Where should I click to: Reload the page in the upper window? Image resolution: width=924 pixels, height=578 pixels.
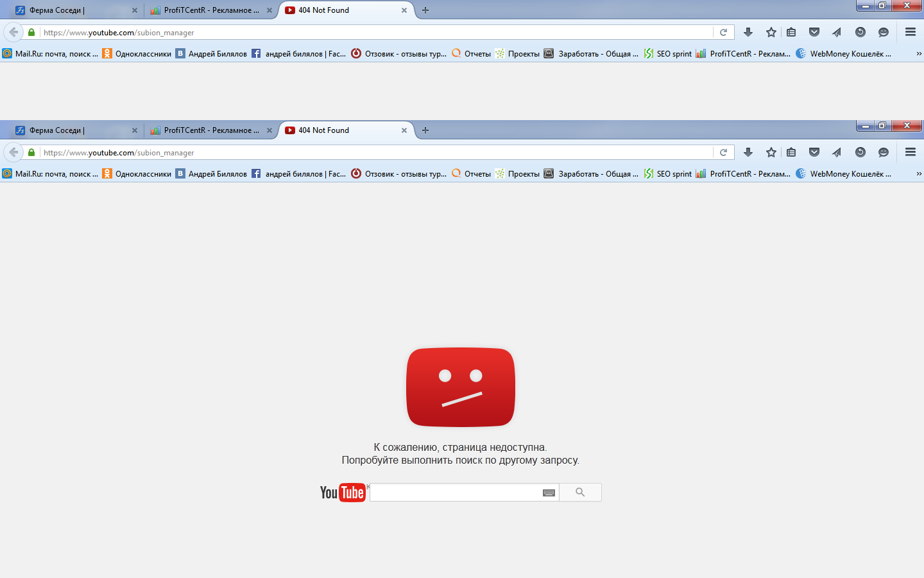pos(723,32)
